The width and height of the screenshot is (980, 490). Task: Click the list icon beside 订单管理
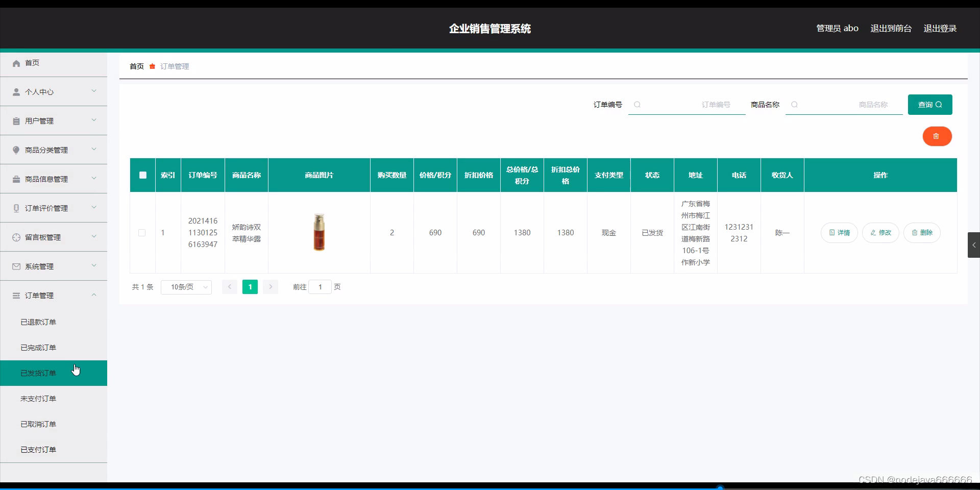click(16, 296)
